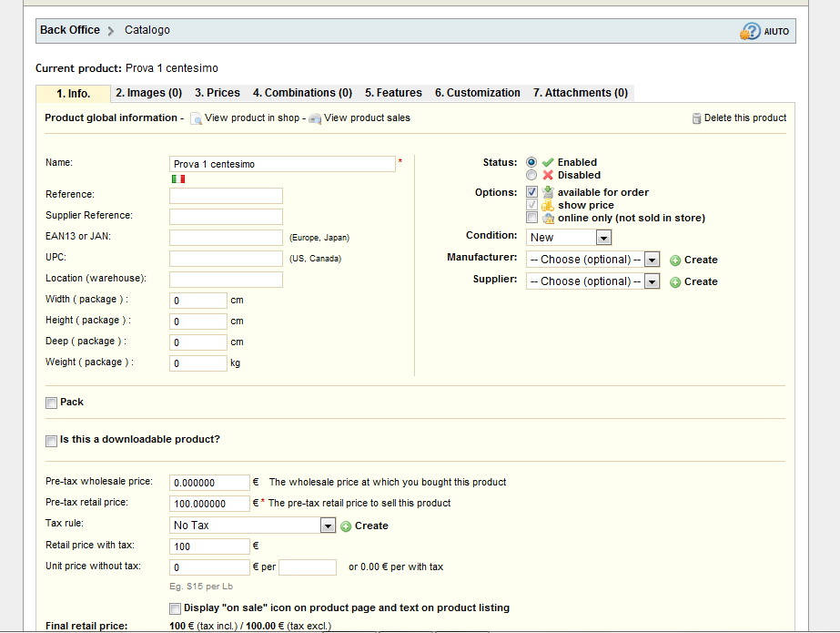
Task: Switch to the 3. Prices tab
Action: (218, 93)
